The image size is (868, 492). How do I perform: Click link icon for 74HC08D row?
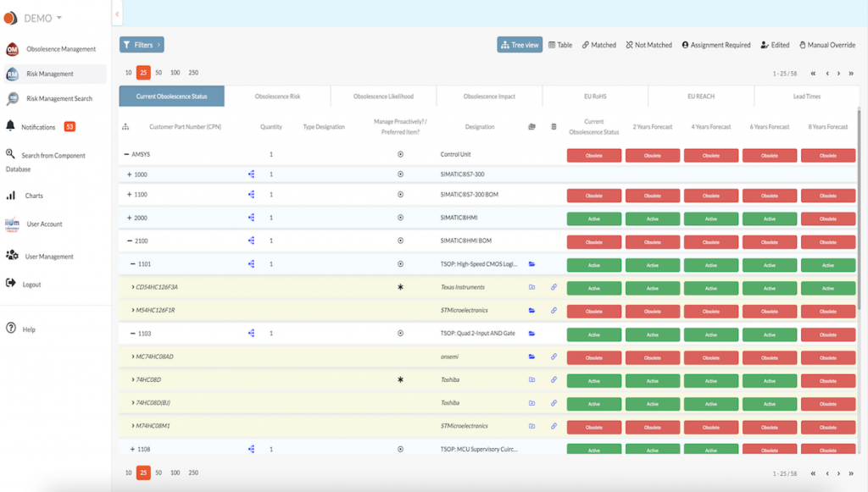click(x=554, y=379)
